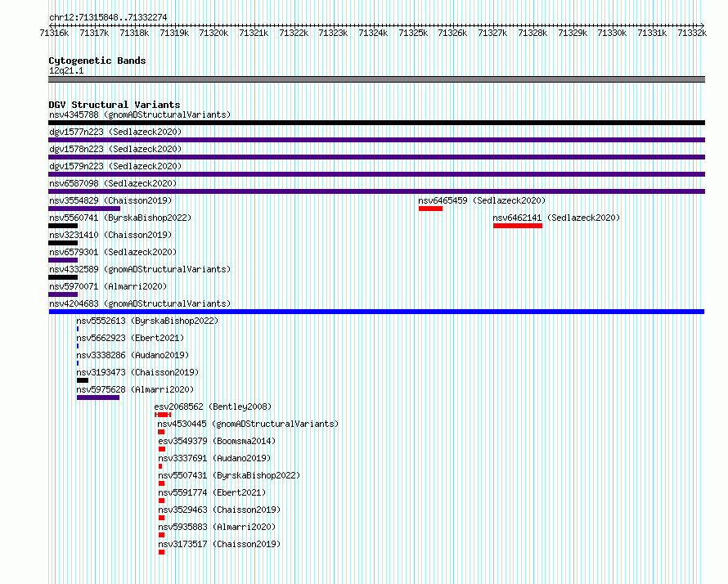Open nsv4530445 gnomADStructuralVariants label
This screenshot has width=728, height=584.
(248, 424)
